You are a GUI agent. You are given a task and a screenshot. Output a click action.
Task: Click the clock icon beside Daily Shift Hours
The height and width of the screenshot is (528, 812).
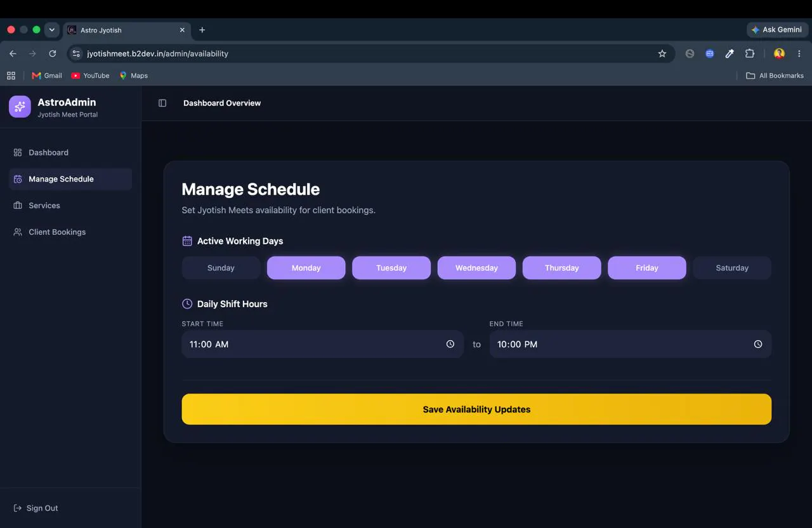point(187,304)
